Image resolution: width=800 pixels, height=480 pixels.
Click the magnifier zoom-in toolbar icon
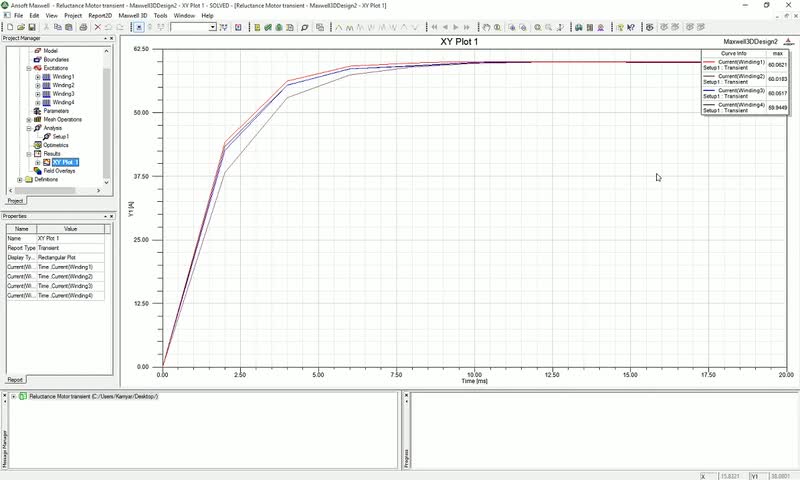(538, 27)
